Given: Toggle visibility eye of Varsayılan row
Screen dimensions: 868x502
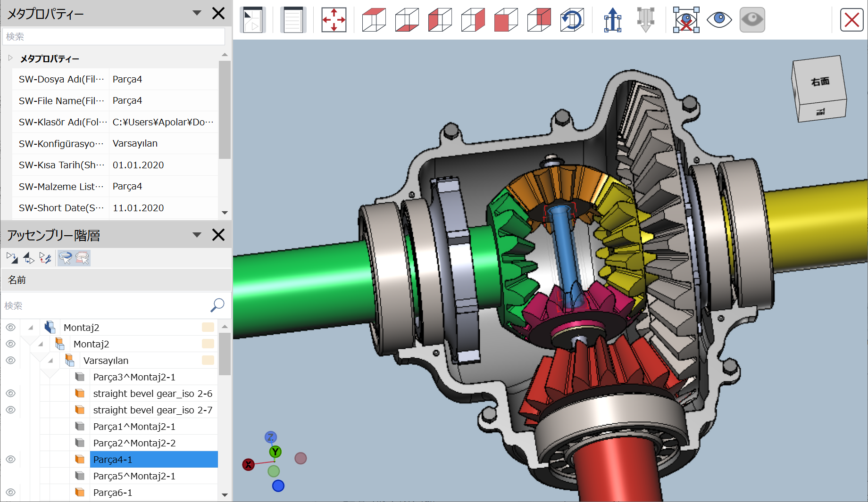Looking at the screenshot, I should coord(10,360).
